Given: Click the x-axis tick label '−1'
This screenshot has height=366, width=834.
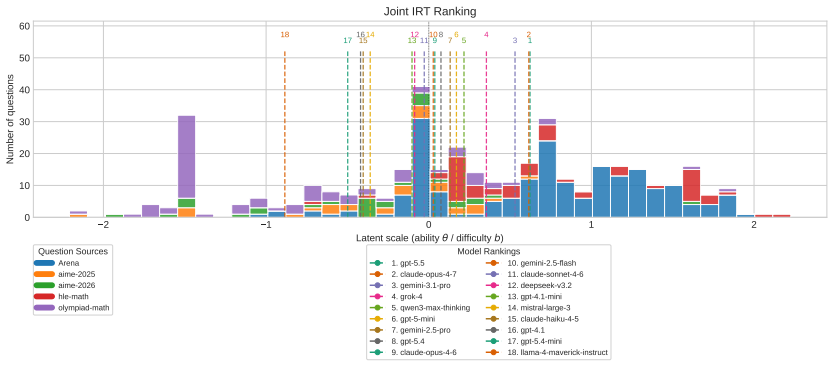Looking at the screenshot, I should click(266, 225).
